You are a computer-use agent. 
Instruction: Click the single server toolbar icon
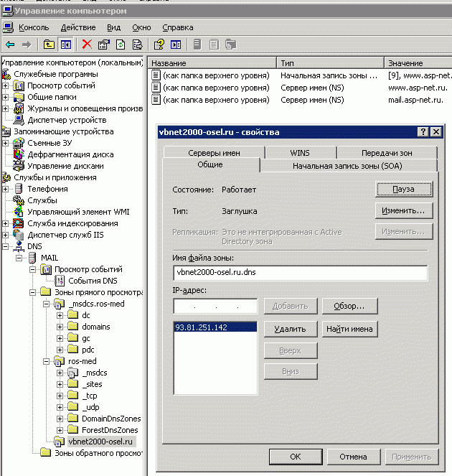click(197, 45)
